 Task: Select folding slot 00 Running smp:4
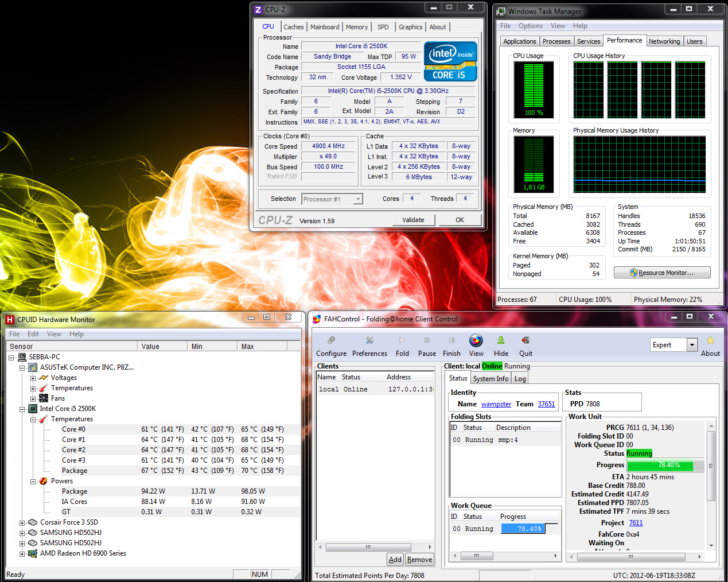505,440
